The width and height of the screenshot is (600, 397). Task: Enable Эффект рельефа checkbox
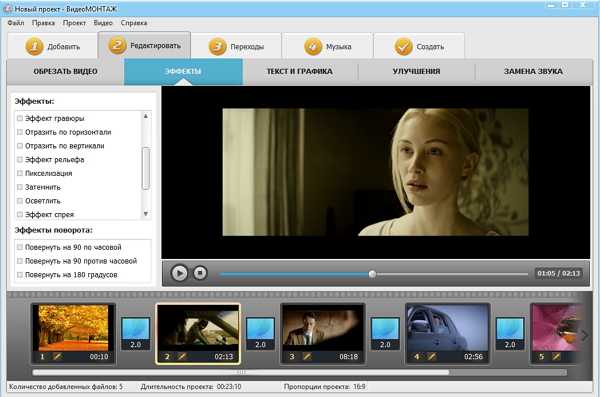click(x=20, y=160)
